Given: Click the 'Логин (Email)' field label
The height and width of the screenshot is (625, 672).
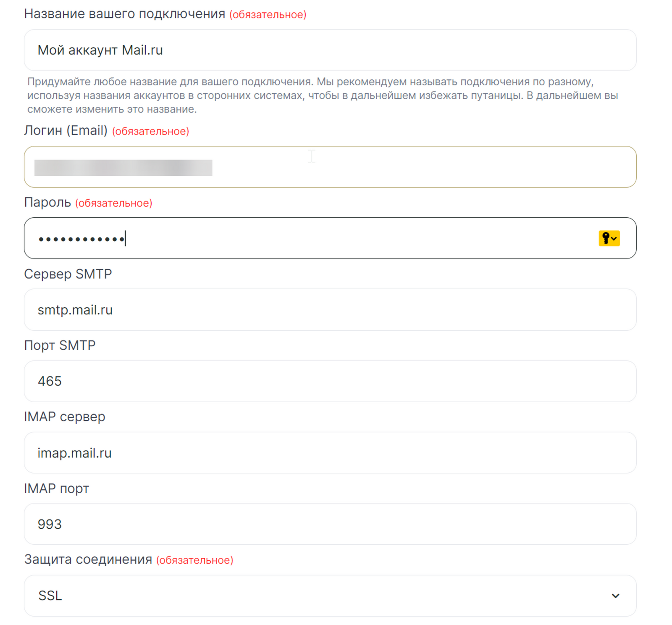Looking at the screenshot, I should click(66, 131).
